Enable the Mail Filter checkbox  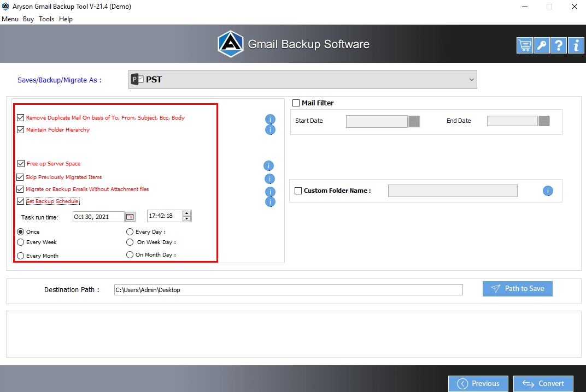296,103
